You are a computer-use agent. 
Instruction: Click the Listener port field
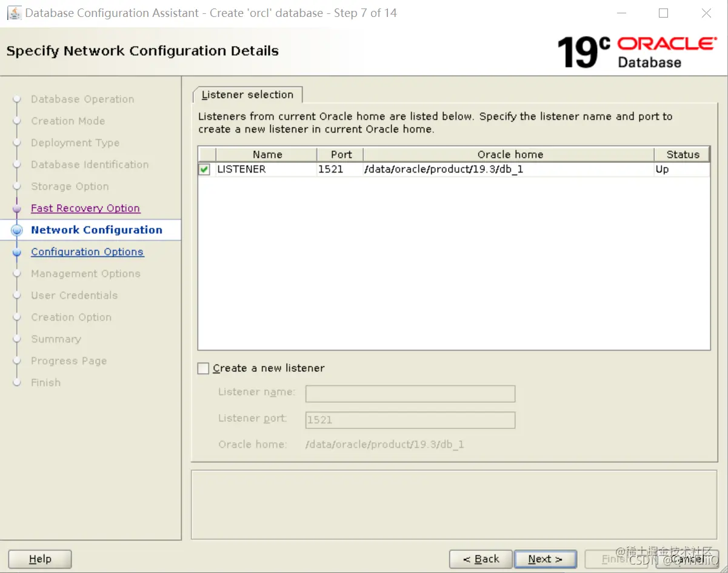410,420
